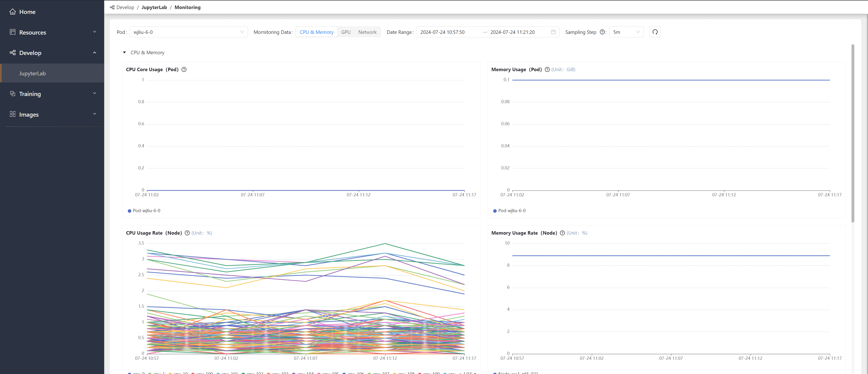
Task: Click the start date field 2024-07-24 10:57:50
Action: point(442,32)
